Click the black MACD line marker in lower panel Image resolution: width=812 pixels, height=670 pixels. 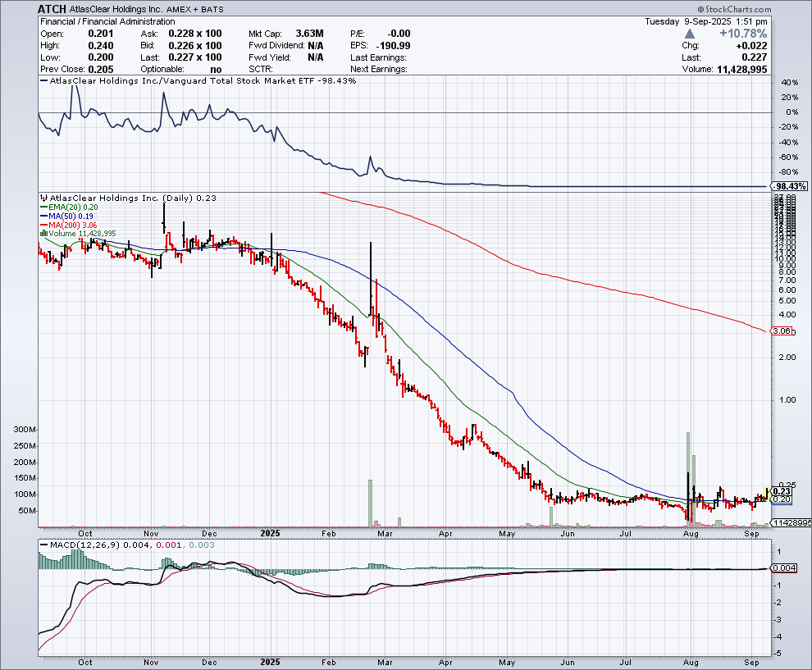click(x=43, y=543)
